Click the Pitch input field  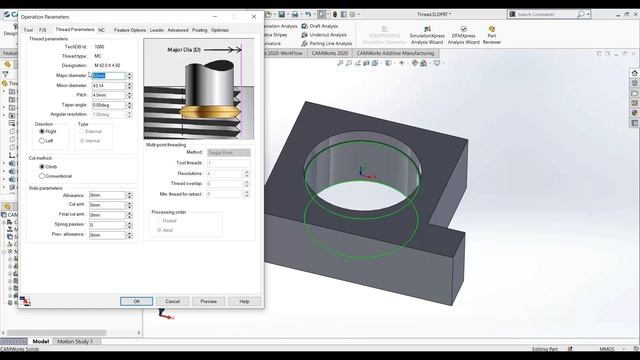[x=109, y=95]
